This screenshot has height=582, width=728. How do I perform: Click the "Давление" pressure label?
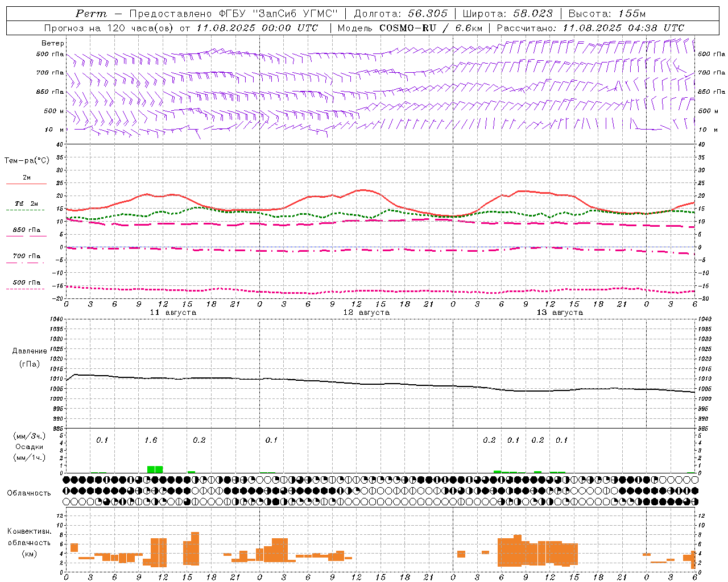coord(29,351)
